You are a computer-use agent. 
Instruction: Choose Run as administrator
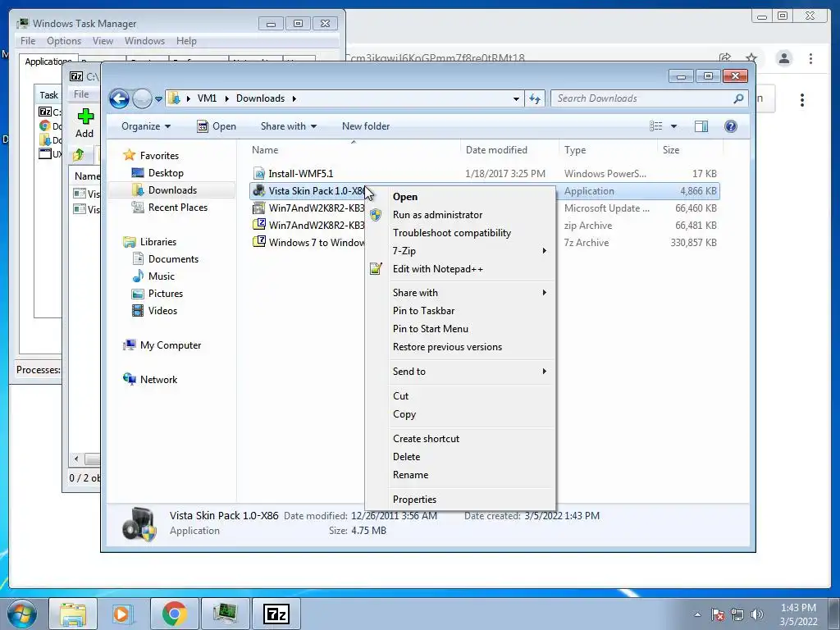tap(459, 215)
